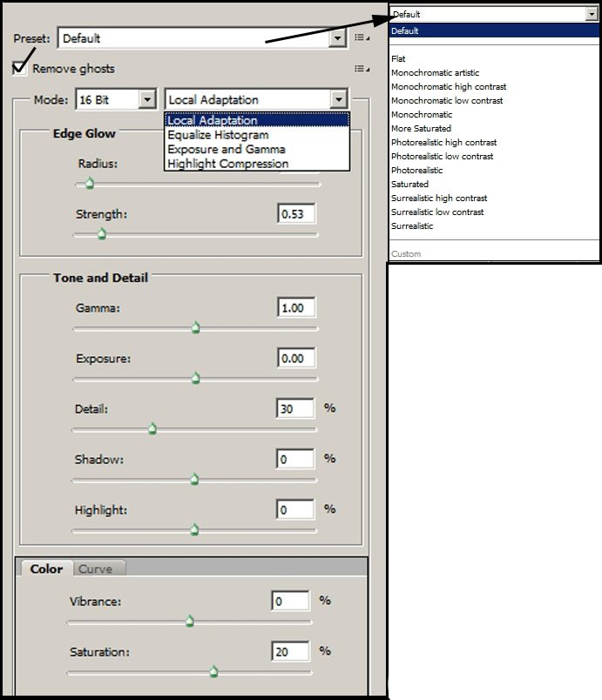Click the options icon beside Remove ghosts

[362, 69]
